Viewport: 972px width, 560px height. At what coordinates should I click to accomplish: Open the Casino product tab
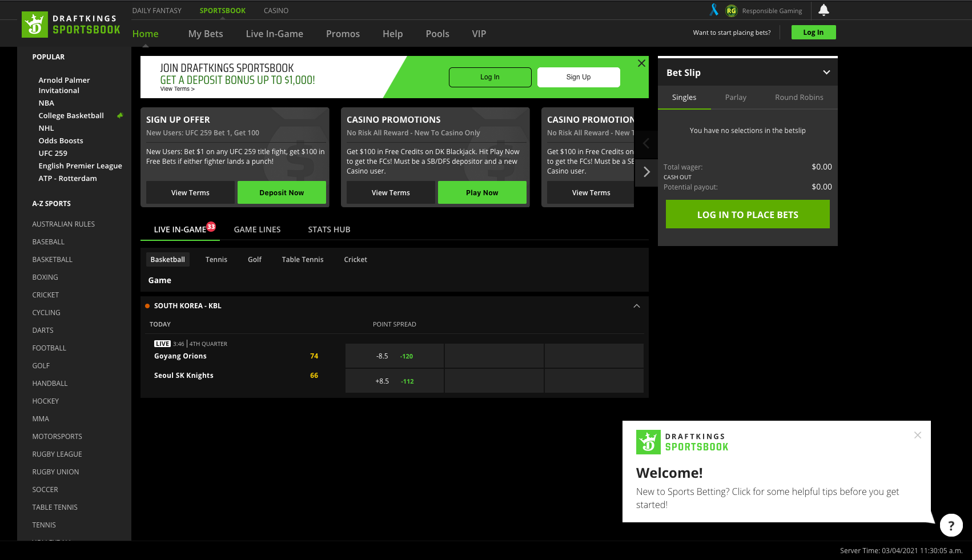click(x=276, y=10)
